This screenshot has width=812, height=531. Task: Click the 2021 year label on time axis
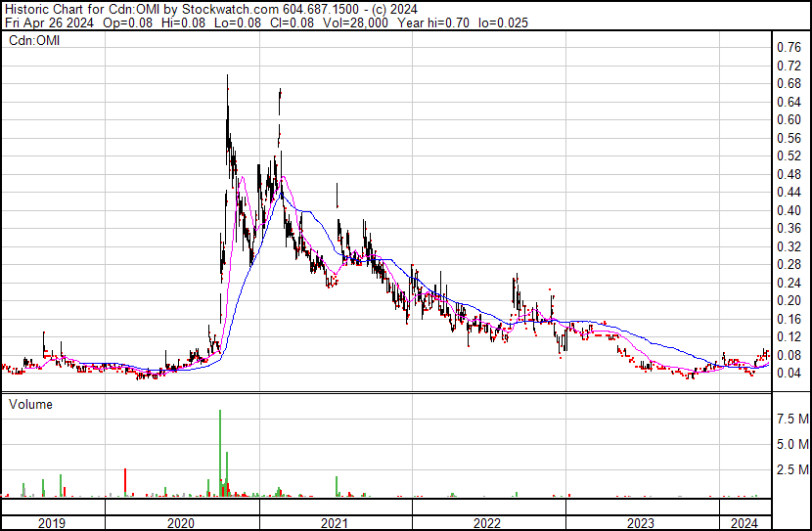335,523
